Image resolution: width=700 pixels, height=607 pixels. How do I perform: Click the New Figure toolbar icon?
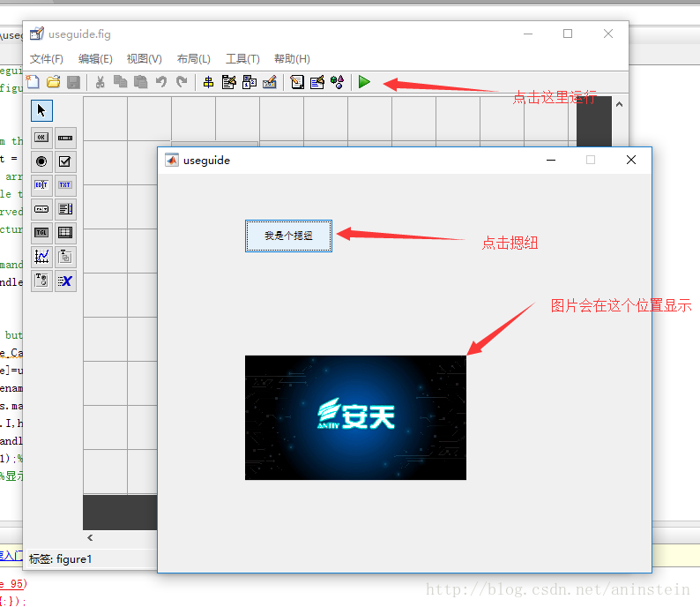pos(33,82)
